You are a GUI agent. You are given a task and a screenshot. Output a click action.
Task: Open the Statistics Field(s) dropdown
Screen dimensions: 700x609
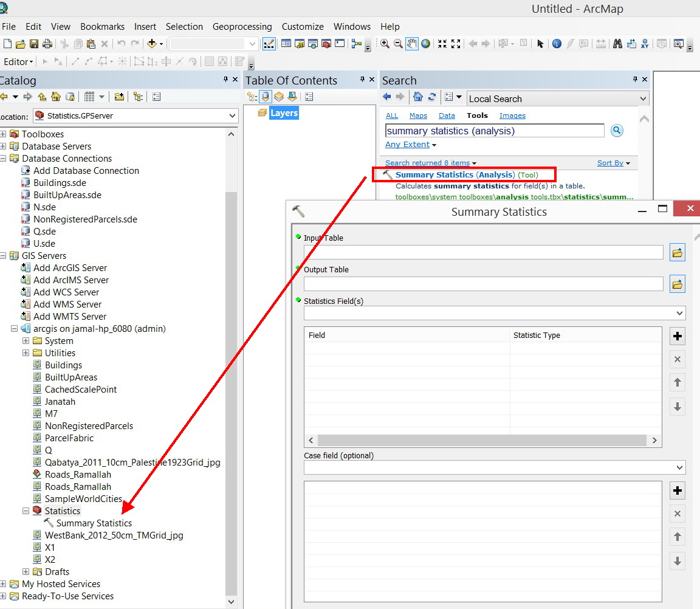[679, 313]
